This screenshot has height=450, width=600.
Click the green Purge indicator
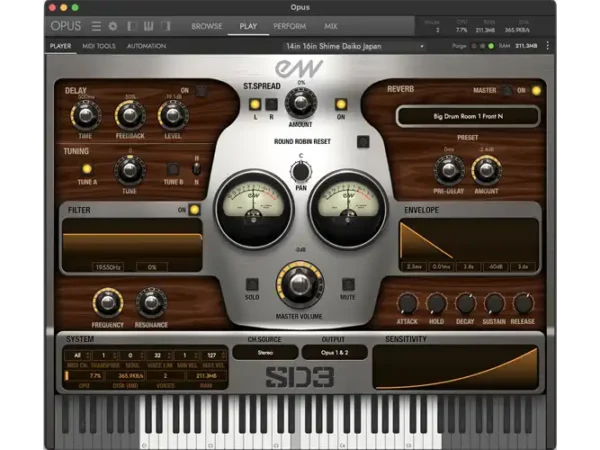[491, 46]
